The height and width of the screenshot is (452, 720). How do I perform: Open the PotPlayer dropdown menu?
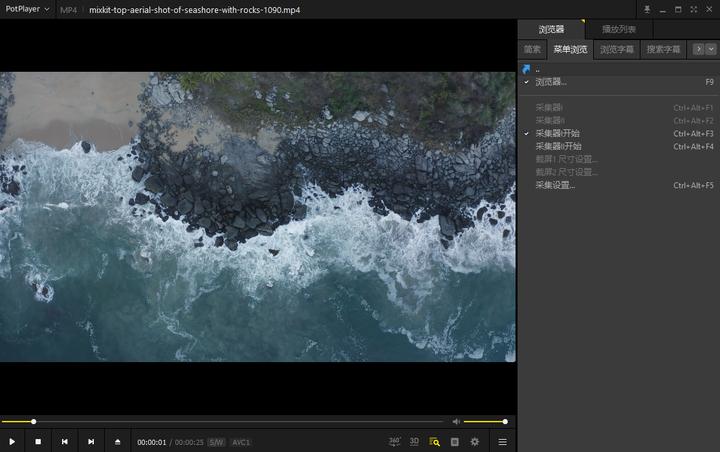[x=27, y=9]
